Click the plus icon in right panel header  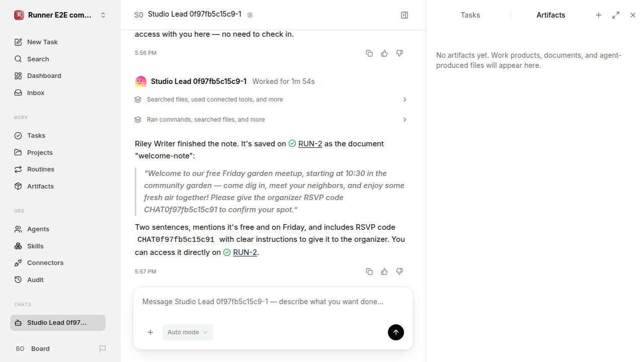click(599, 15)
